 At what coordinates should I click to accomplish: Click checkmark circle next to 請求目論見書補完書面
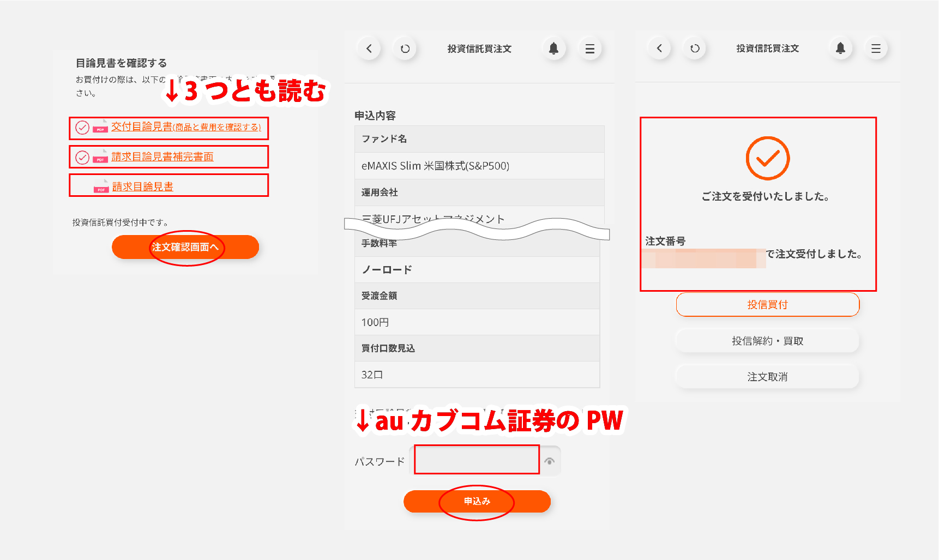(x=82, y=158)
